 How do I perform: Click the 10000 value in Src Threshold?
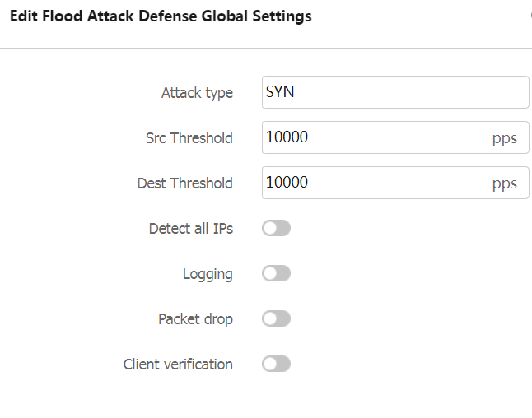(287, 137)
